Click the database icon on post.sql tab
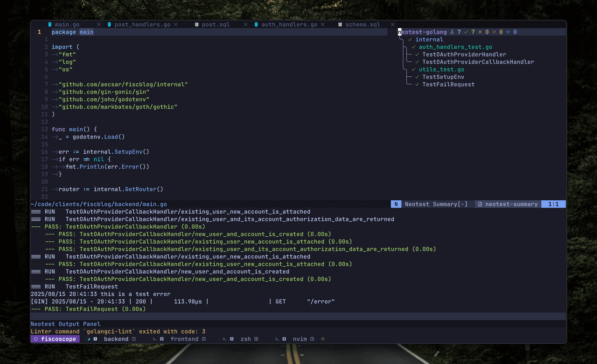The height and width of the screenshot is (364, 597). [197, 24]
